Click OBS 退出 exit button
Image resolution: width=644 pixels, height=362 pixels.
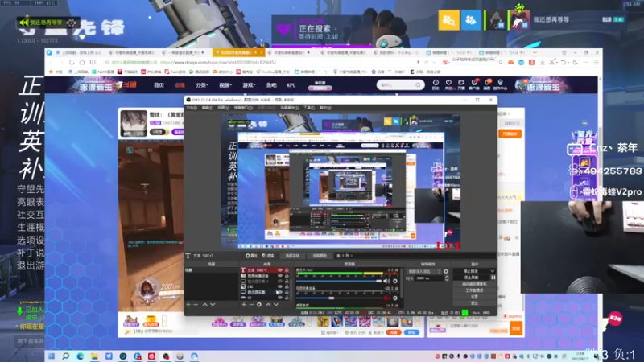click(474, 303)
